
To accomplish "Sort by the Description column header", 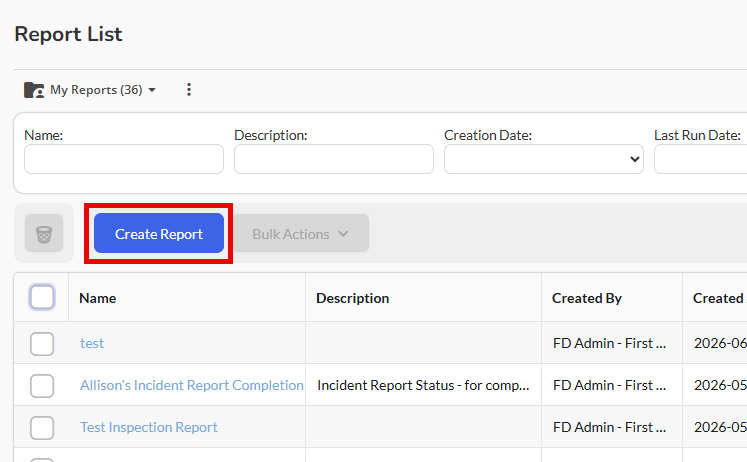I will click(x=353, y=298).
